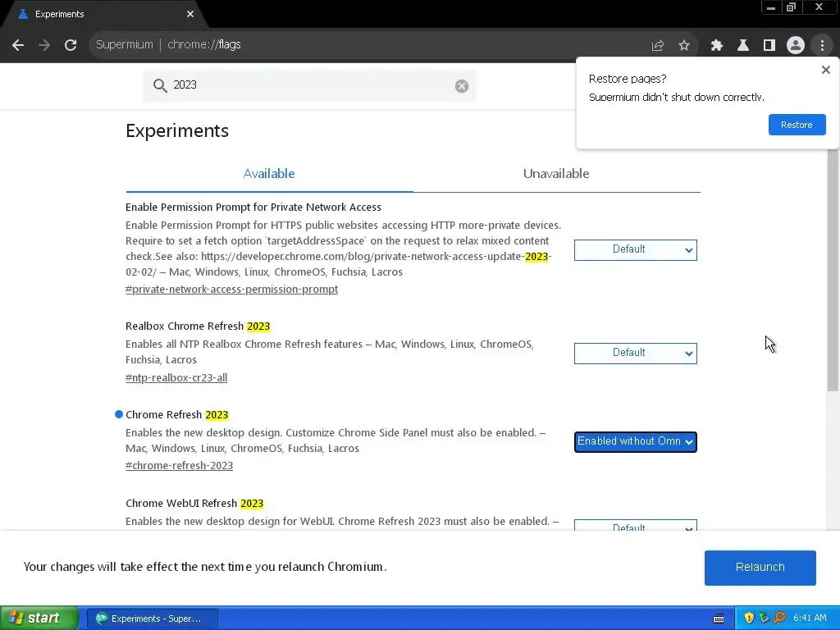Go back using the browser back arrow
The image size is (840, 630).
pos(18,45)
